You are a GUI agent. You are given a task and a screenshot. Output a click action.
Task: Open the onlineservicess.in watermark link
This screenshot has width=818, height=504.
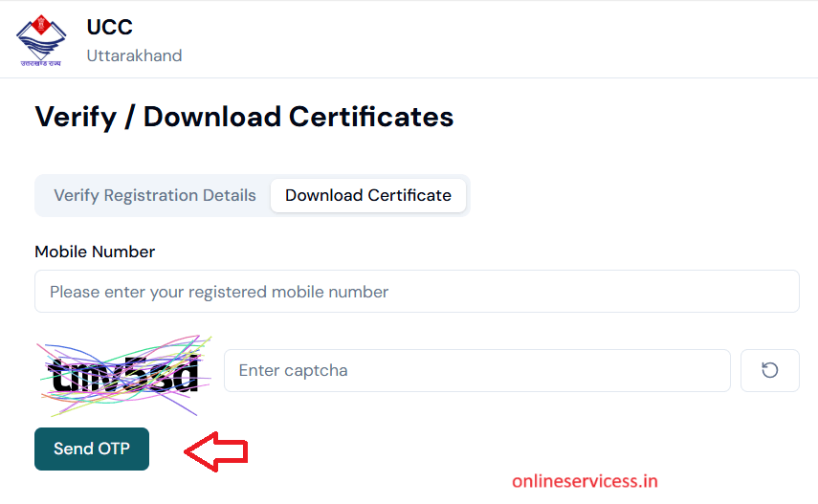(x=585, y=481)
